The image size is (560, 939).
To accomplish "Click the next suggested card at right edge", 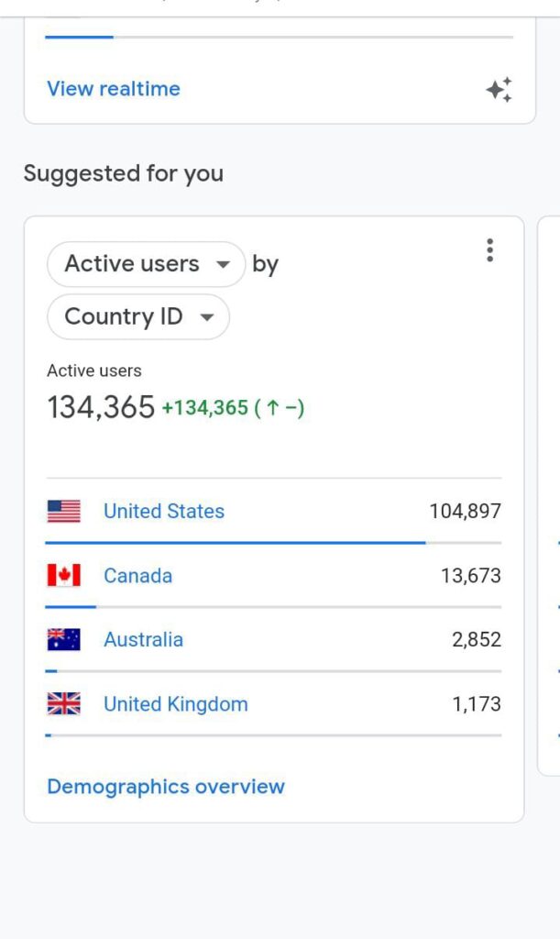I will click(550, 495).
